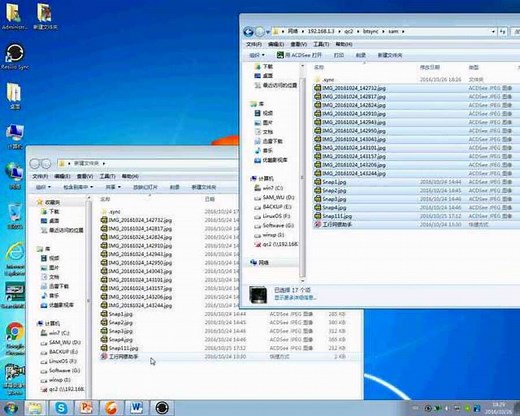Viewport: 520px width, 416px height.
Task: Click the Windows Start button
Action: click(11, 408)
